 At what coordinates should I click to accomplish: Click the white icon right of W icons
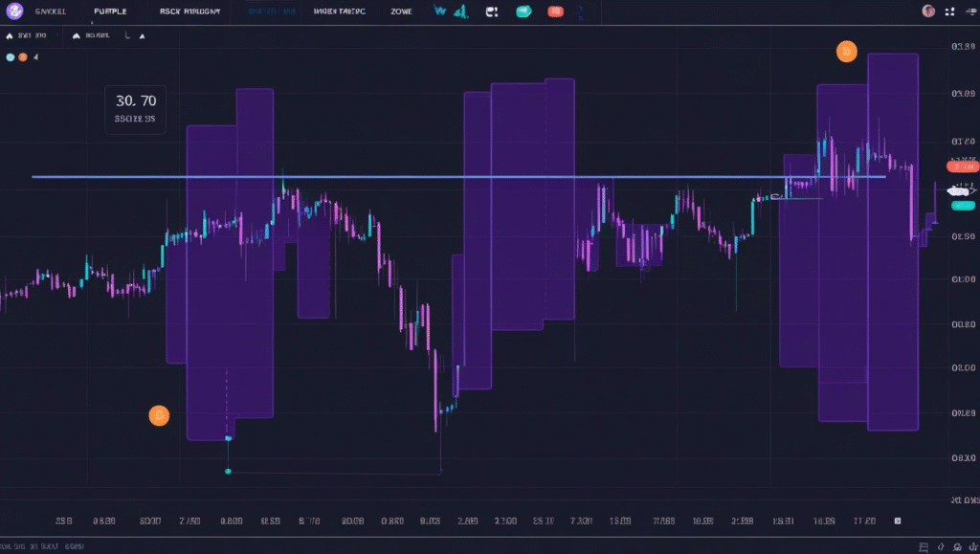coord(491,11)
